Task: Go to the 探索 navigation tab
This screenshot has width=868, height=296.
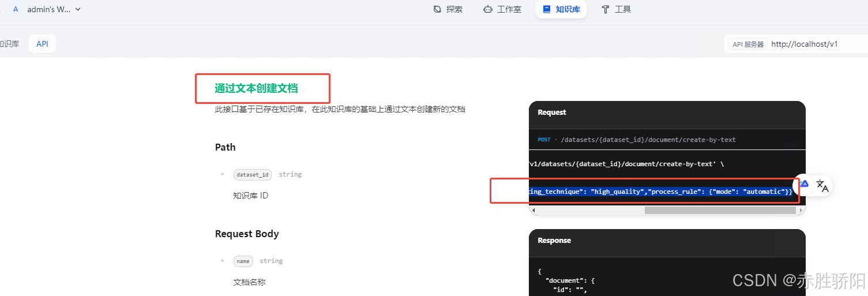Action: (x=448, y=9)
